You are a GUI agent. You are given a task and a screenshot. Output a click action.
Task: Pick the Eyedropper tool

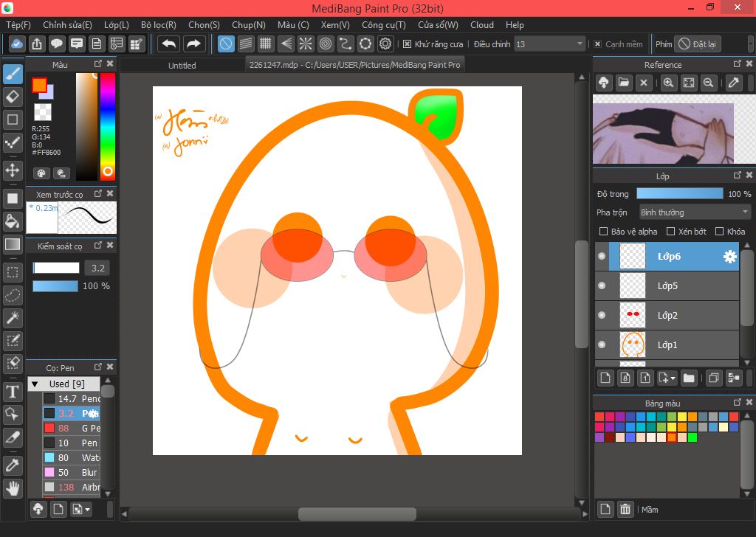pos(13,465)
